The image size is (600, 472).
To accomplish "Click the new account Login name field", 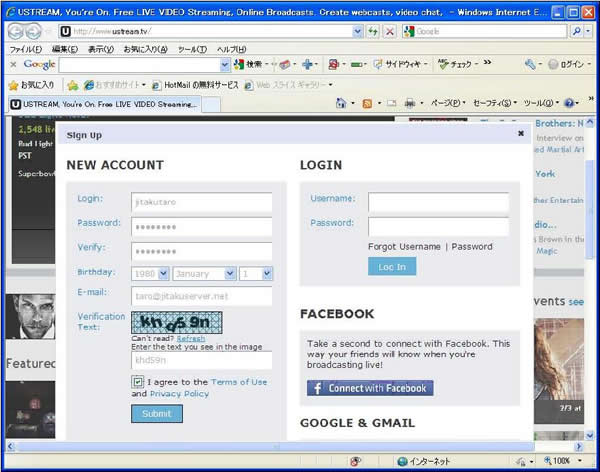I will pos(202,202).
